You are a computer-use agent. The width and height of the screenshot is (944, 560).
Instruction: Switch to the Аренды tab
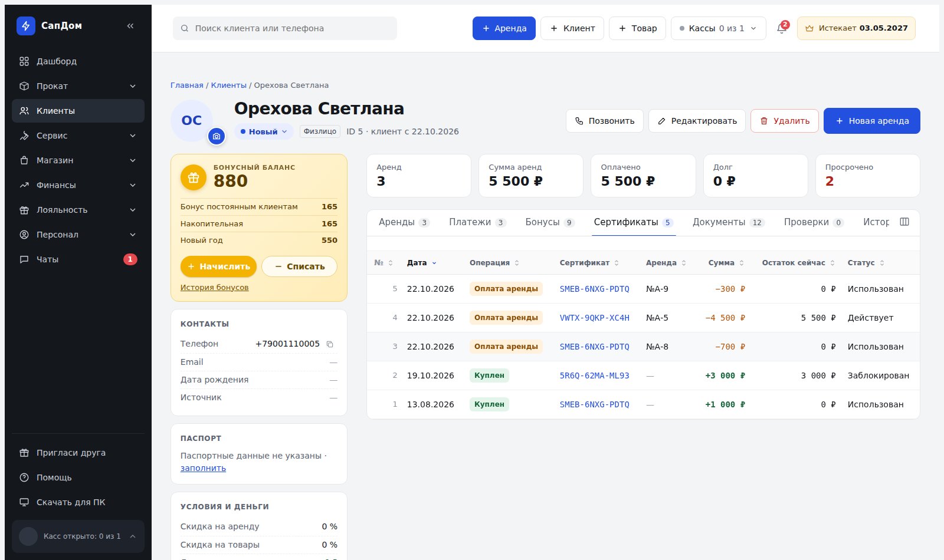click(404, 222)
